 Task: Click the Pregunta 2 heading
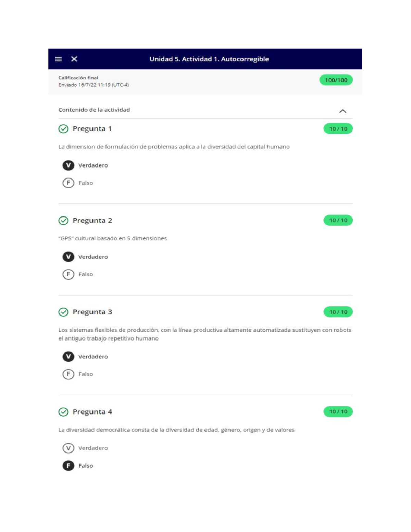coord(92,221)
